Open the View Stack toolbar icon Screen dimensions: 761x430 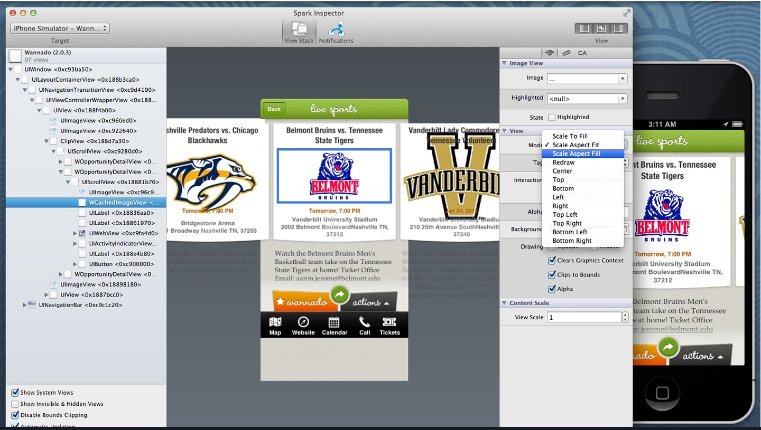click(298, 33)
